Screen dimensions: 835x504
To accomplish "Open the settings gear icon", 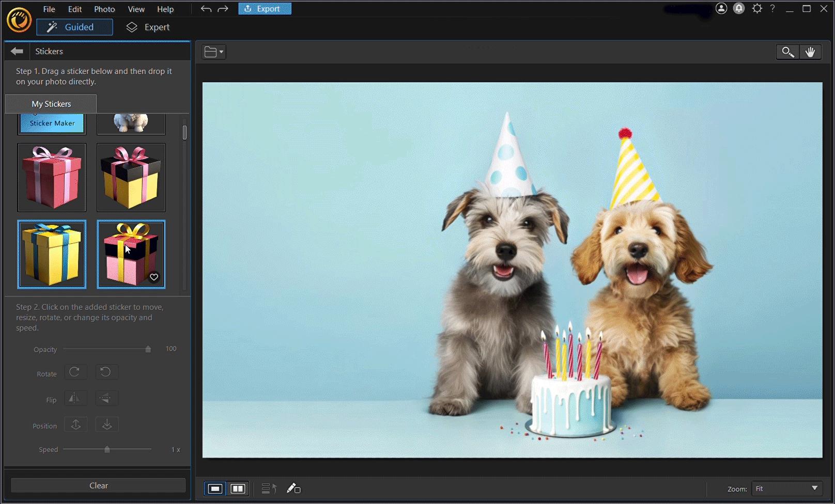I will pyautogui.click(x=756, y=8).
